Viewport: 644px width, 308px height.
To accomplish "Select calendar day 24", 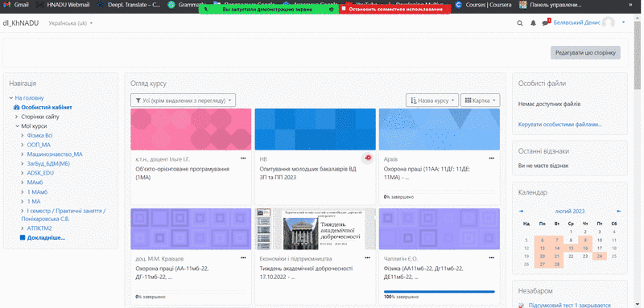I will 599,257.
